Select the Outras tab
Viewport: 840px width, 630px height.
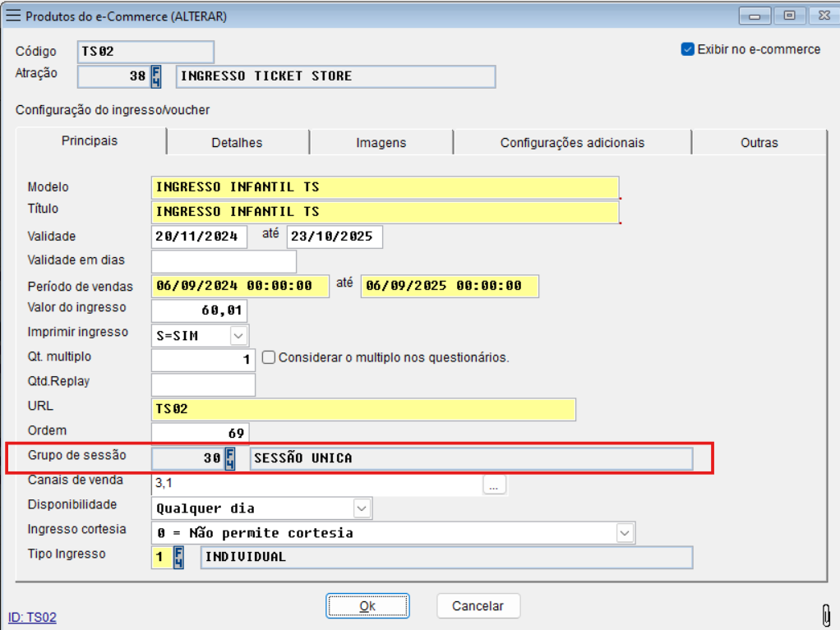pyautogui.click(x=759, y=143)
